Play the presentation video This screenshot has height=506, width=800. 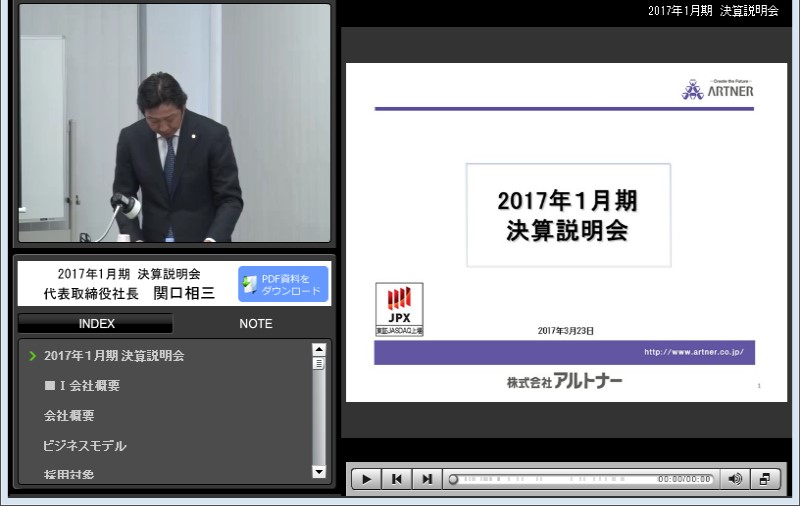pos(366,479)
